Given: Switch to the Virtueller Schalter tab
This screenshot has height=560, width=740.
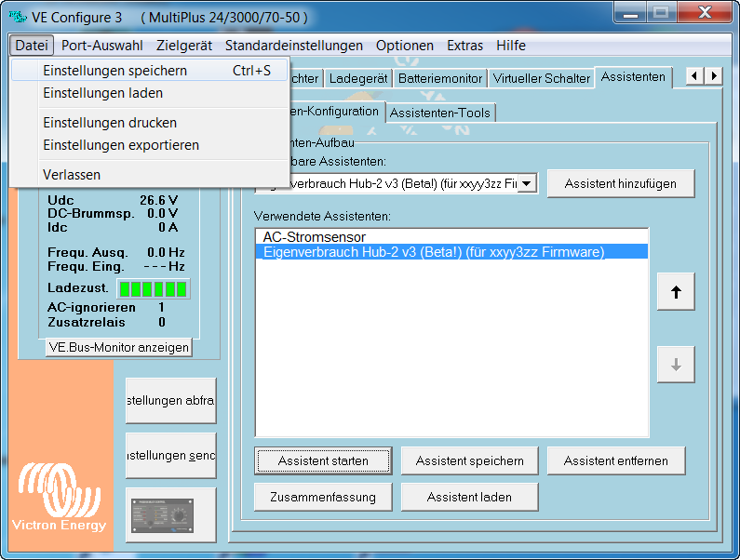Looking at the screenshot, I should coord(542,79).
